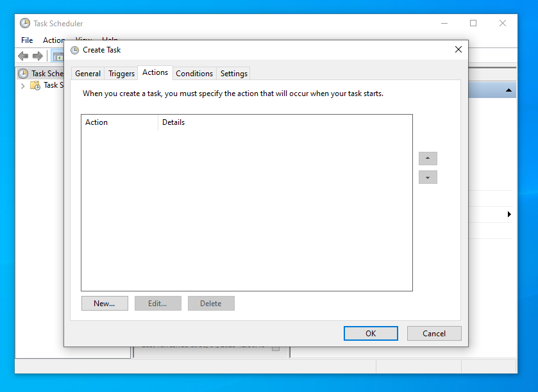Toggle the partially hidden checkbox below the dialog
This screenshot has width=538, height=392.
pos(276,348)
